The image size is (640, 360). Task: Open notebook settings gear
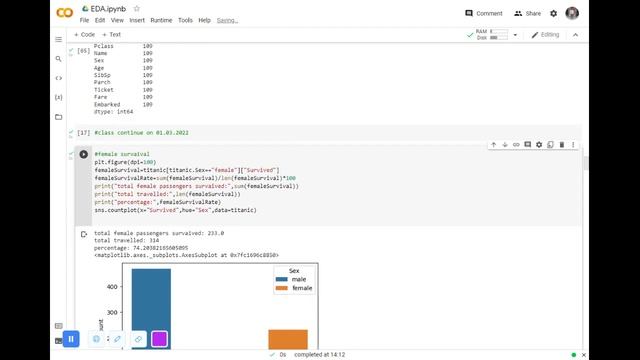(x=553, y=13)
